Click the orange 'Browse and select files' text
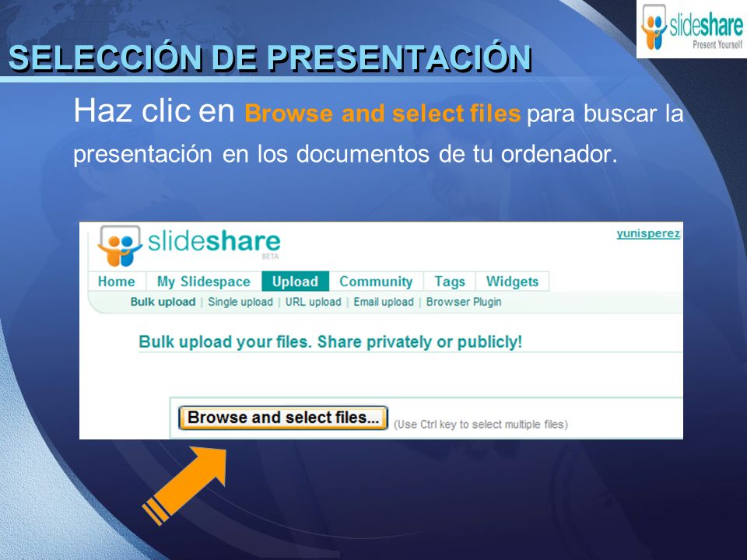The image size is (747, 560). point(382,114)
